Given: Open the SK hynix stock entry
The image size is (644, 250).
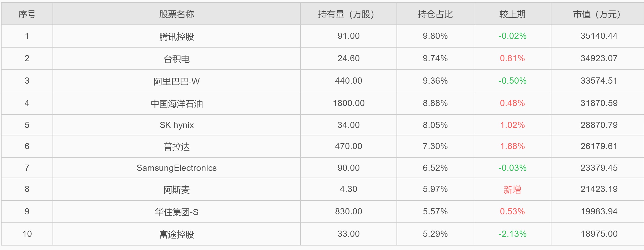Looking at the screenshot, I should tap(177, 125).
